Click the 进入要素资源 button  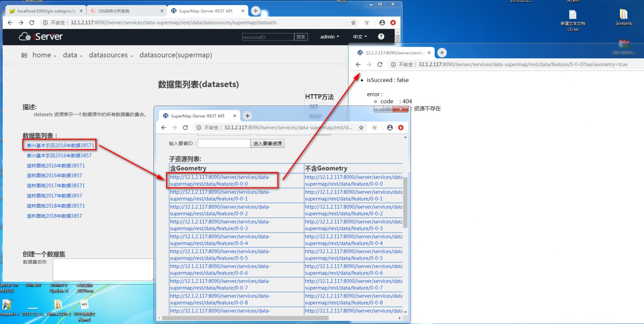[x=267, y=144]
